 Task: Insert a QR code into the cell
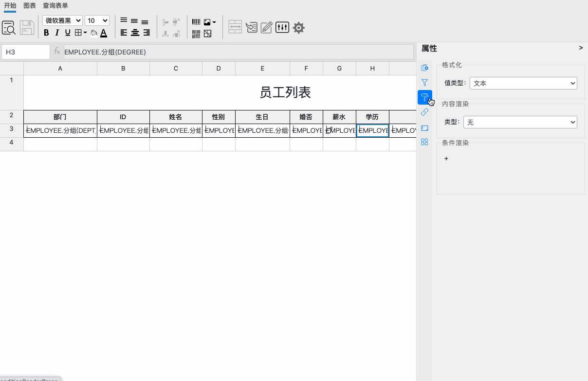coord(196,34)
